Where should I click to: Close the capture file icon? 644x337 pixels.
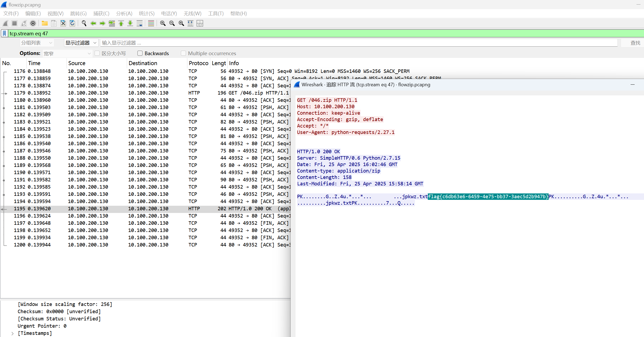[63, 24]
